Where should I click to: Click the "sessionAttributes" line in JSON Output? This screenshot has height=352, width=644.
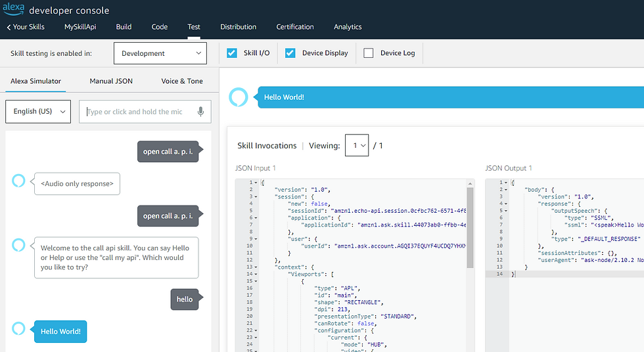(x=578, y=253)
